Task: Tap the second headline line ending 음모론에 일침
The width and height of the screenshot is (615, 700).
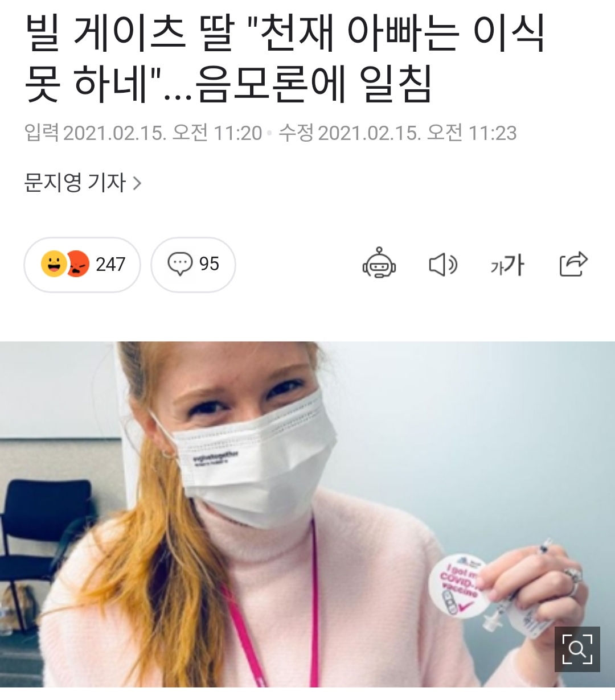Action: click(228, 84)
